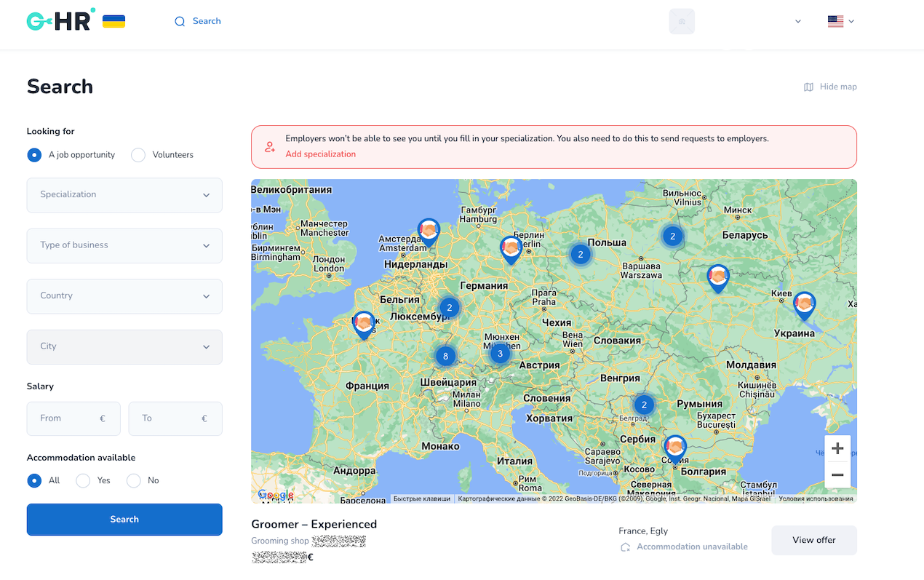
Task: Click the salary To input field
Action: (x=175, y=418)
